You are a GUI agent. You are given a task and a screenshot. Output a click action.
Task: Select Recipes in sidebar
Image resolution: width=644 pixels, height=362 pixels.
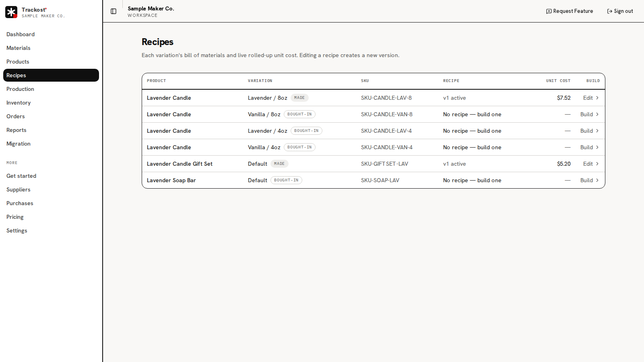(x=51, y=75)
